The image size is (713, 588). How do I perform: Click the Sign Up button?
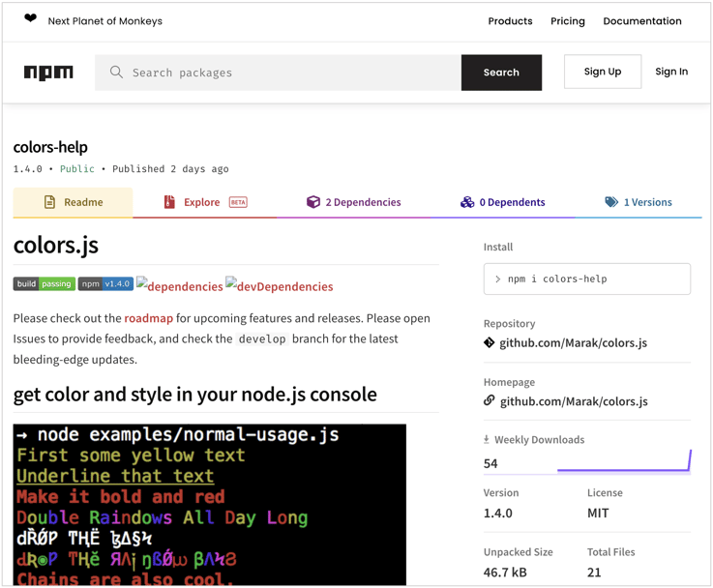(603, 72)
